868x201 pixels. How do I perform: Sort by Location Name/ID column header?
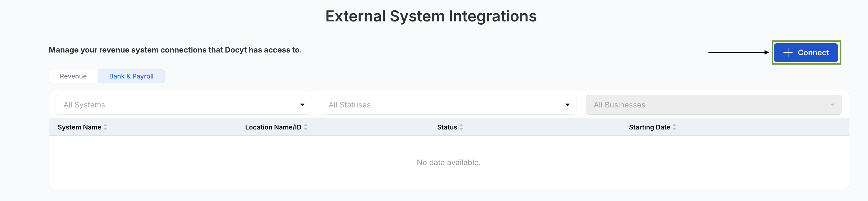point(273,127)
